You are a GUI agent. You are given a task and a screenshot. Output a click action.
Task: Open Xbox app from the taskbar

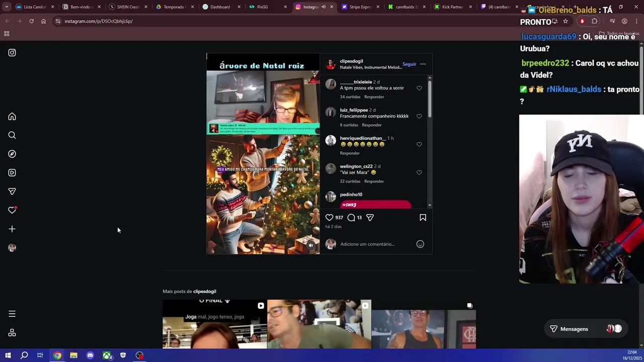coord(107,355)
